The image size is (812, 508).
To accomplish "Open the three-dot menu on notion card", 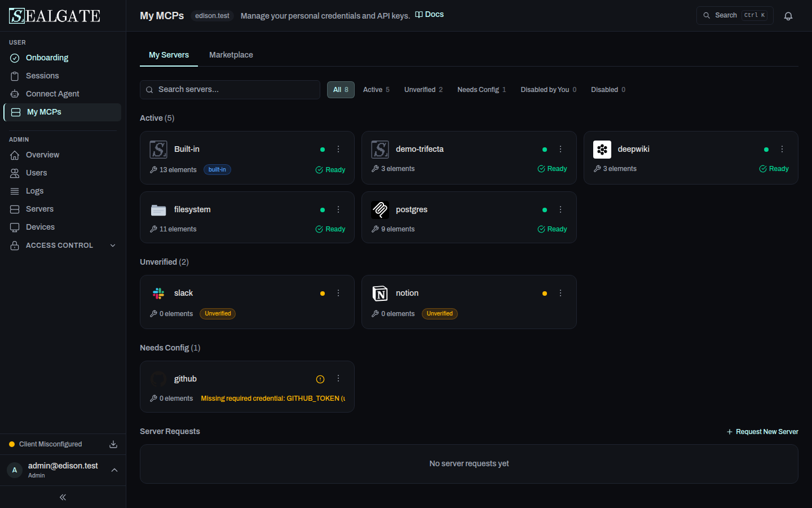I will pos(561,293).
